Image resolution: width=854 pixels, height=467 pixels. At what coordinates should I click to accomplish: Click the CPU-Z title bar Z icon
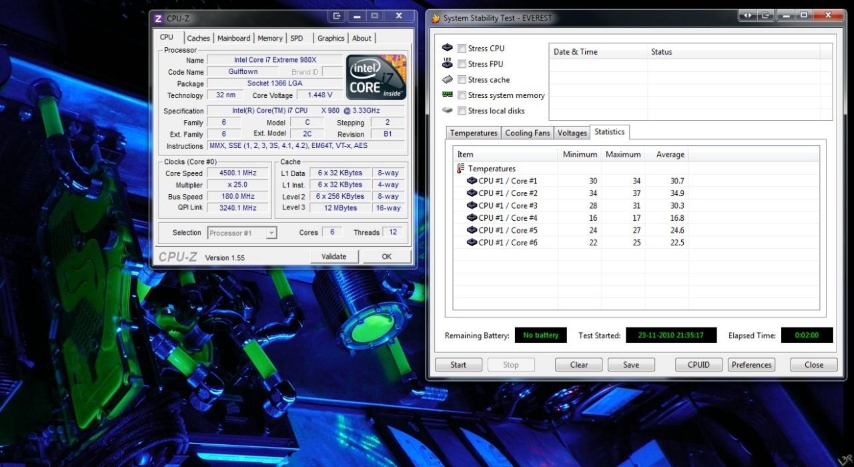pyautogui.click(x=158, y=19)
